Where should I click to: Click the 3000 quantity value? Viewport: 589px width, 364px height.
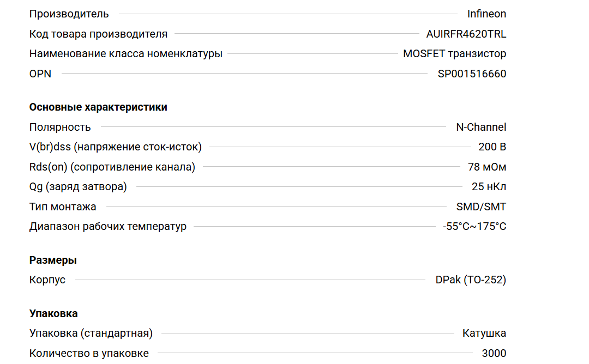pos(494,353)
